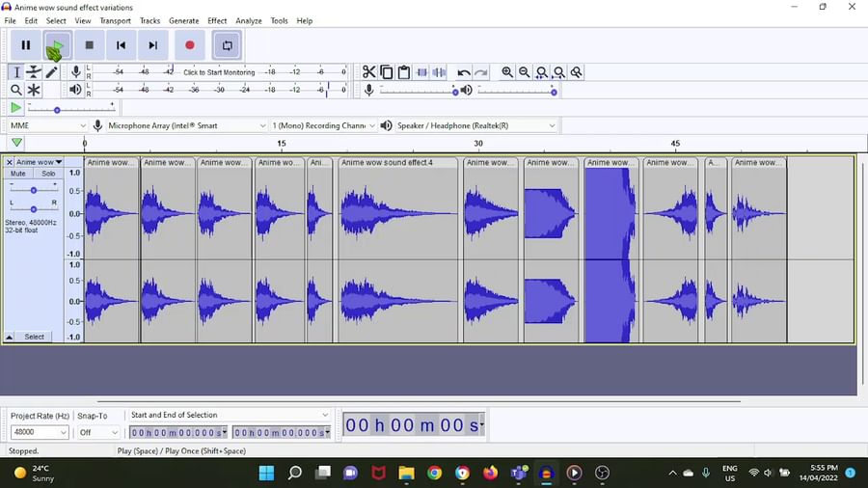Select the Multi-tool asterisk
This screenshot has height=488, width=868.
click(x=34, y=90)
